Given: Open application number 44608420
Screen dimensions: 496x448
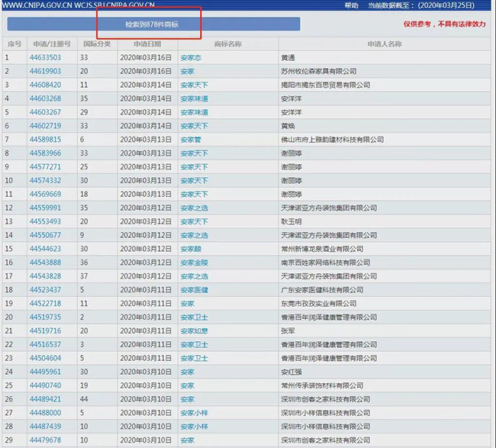Looking at the screenshot, I should (x=45, y=85).
